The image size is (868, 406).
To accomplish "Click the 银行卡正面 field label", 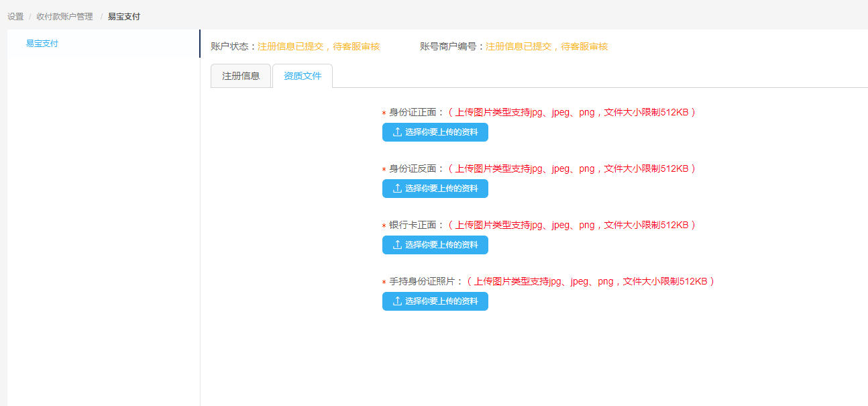I will pos(417,225).
